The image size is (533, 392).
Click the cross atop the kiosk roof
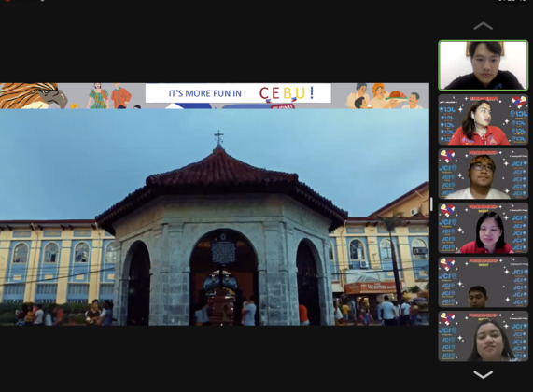click(218, 137)
